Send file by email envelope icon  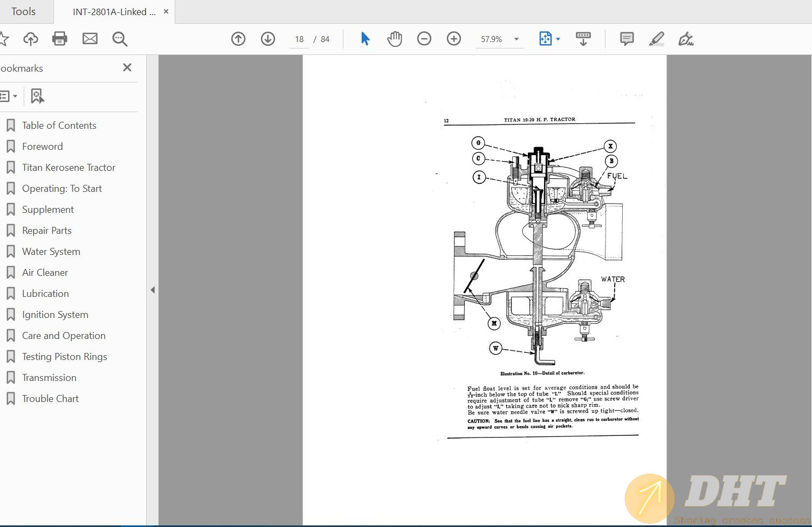click(90, 39)
